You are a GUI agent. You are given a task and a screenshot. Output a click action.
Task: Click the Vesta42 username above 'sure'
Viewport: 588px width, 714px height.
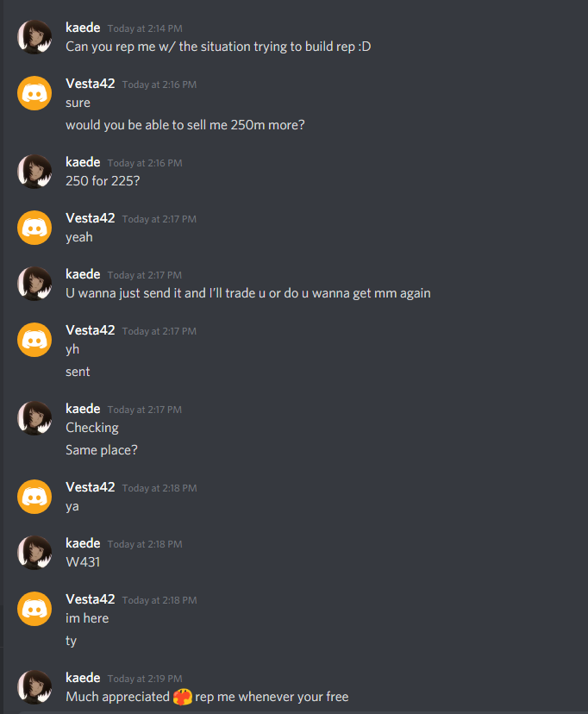pos(91,84)
